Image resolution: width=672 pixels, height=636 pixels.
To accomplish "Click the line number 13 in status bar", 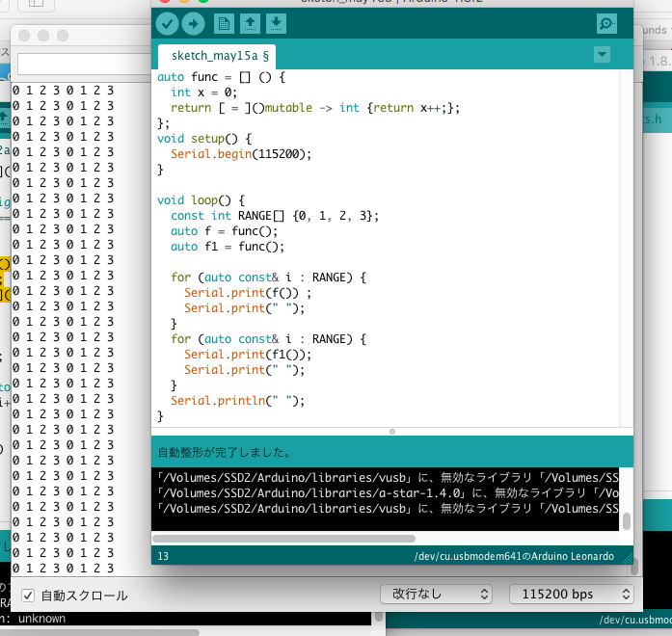I will pos(163,556).
